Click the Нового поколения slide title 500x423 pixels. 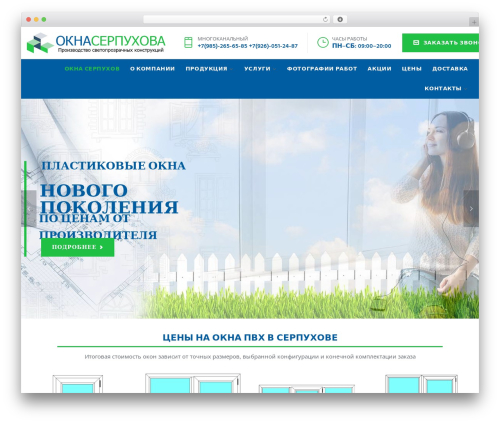[x=109, y=199]
